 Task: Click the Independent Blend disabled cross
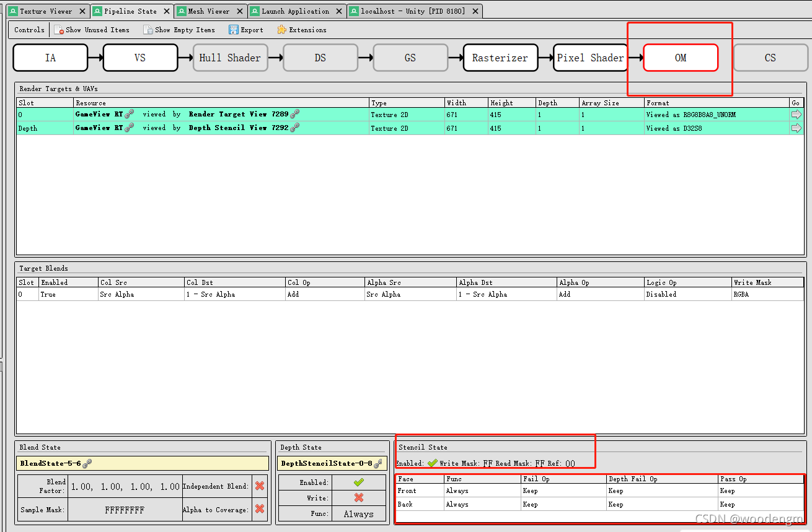click(260, 486)
